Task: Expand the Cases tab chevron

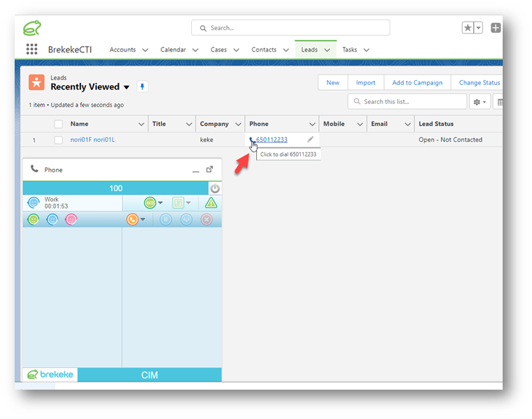Action: coord(236,50)
